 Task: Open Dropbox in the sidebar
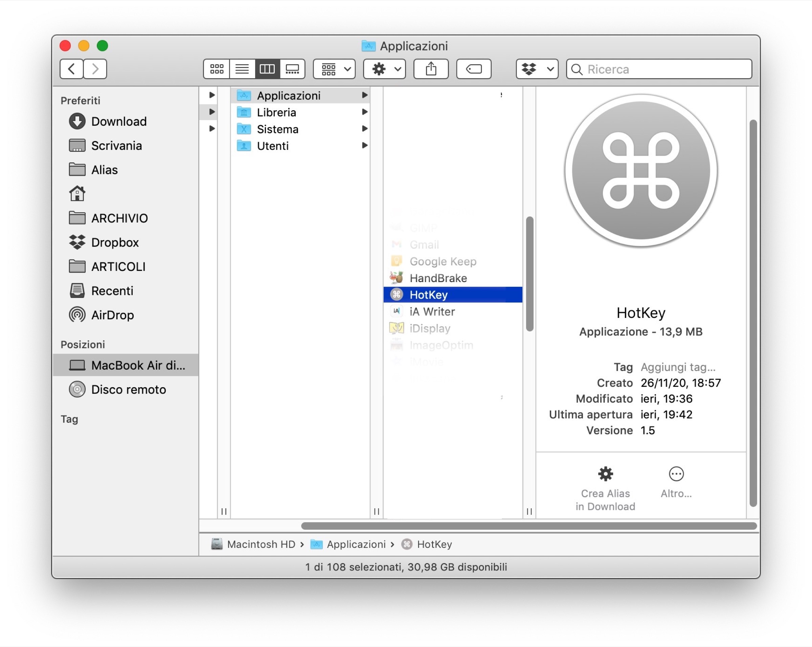[x=115, y=242]
